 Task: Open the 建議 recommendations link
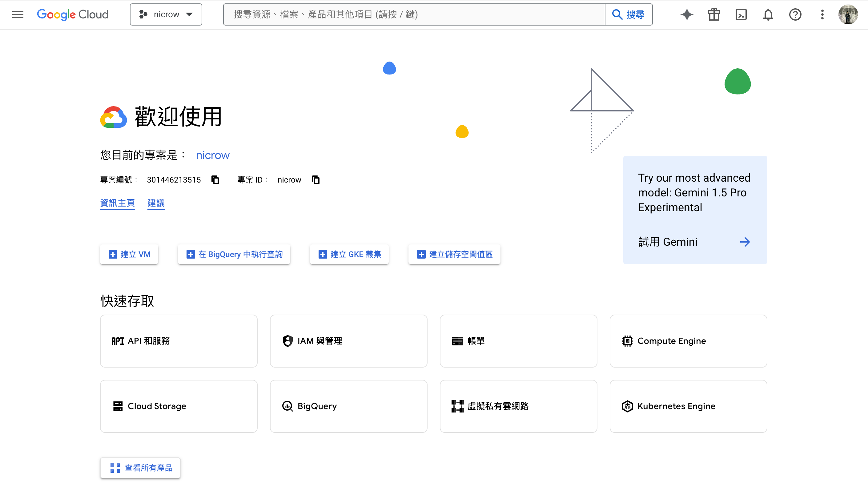[156, 203]
